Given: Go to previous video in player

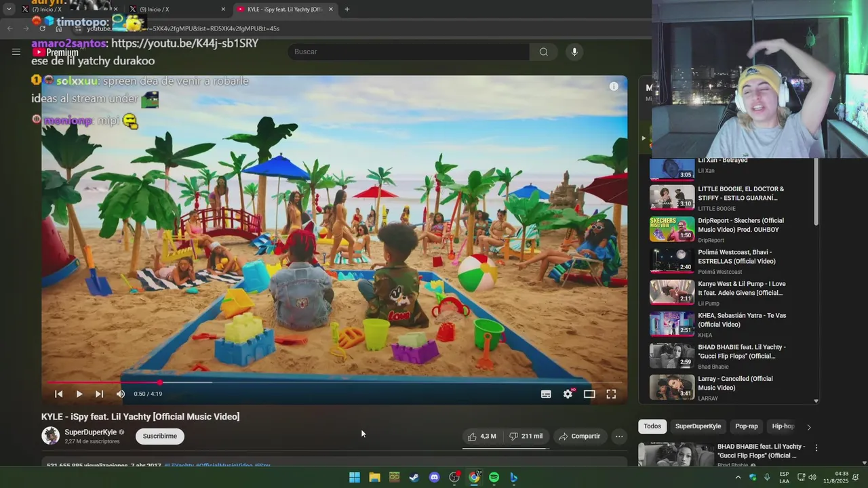Looking at the screenshot, I should point(59,394).
